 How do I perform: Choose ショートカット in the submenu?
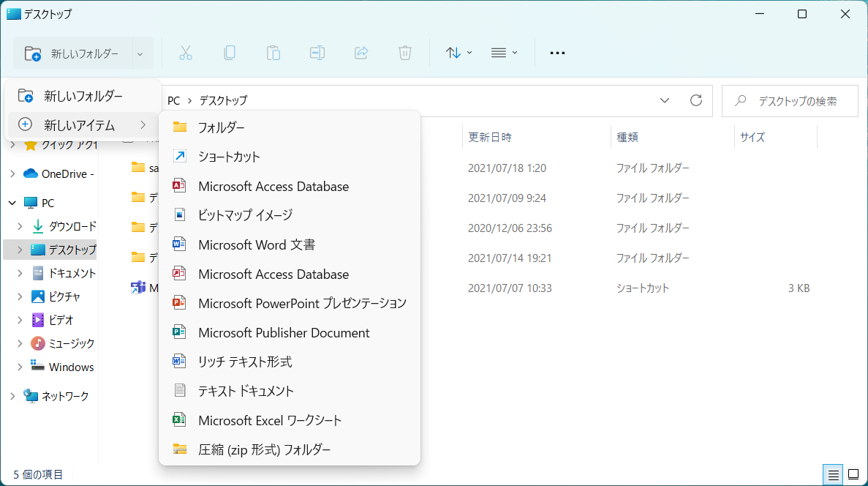tap(290, 157)
